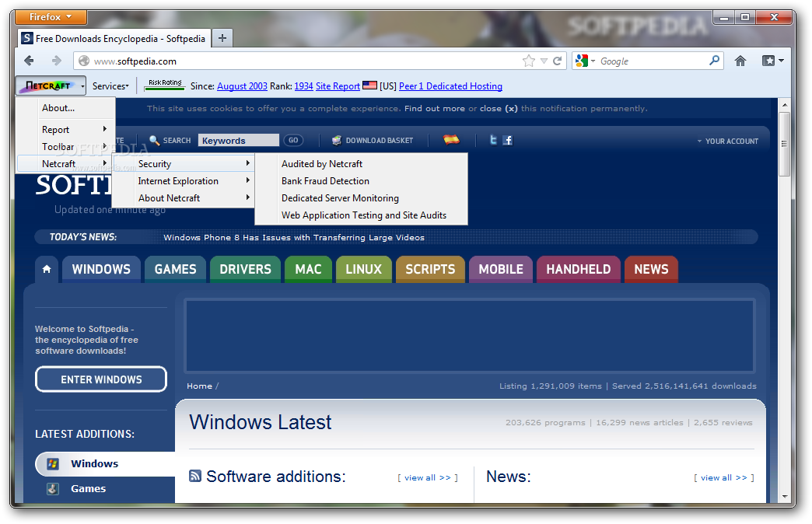Click the Risk Rating indicator
This screenshot has width=812, height=524.
(165, 85)
